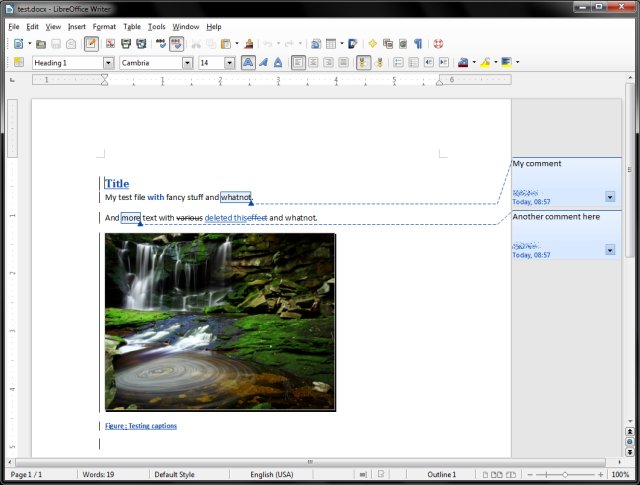Click the Align Right icon
This screenshot has height=485, width=640.
point(328,62)
